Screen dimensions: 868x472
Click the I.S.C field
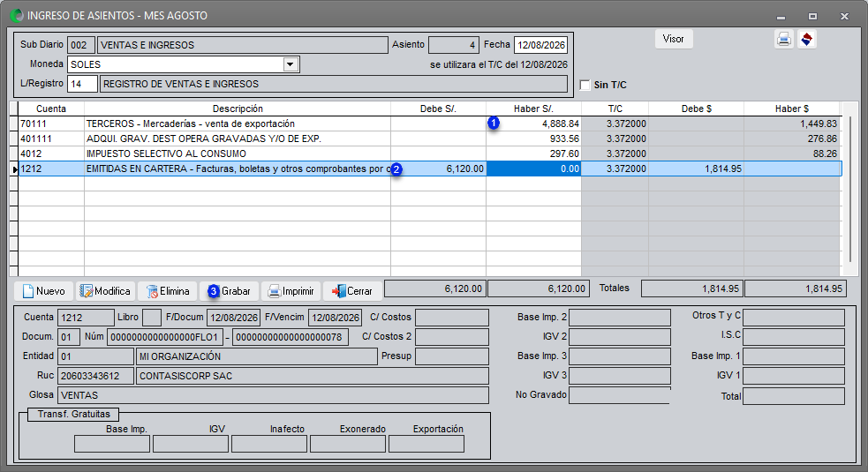[x=794, y=337]
